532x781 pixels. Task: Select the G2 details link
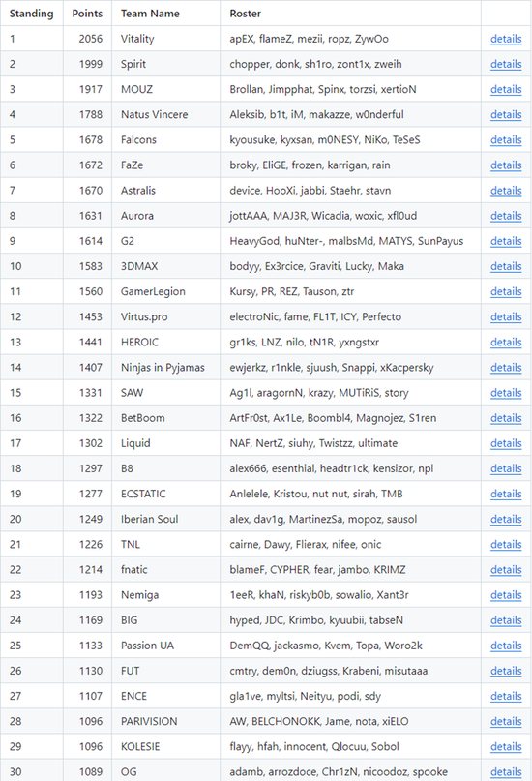(x=506, y=241)
